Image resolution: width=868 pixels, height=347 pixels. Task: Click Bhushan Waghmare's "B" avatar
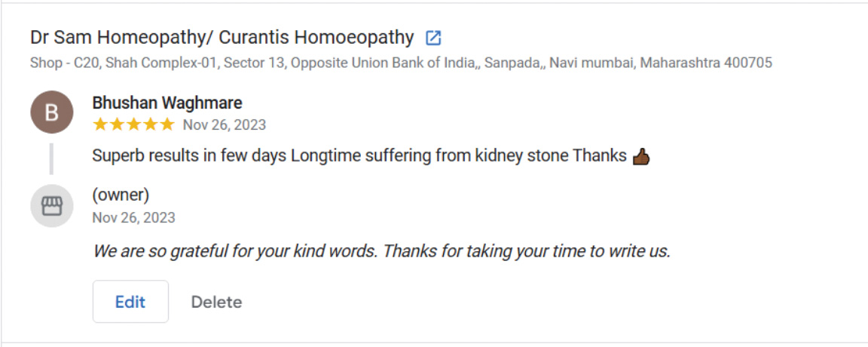pyautogui.click(x=51, y=112)
